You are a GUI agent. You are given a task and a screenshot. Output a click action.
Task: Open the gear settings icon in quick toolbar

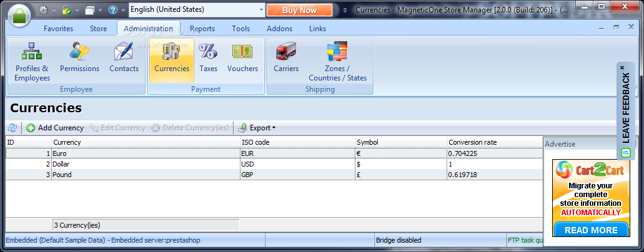point(44,9)
